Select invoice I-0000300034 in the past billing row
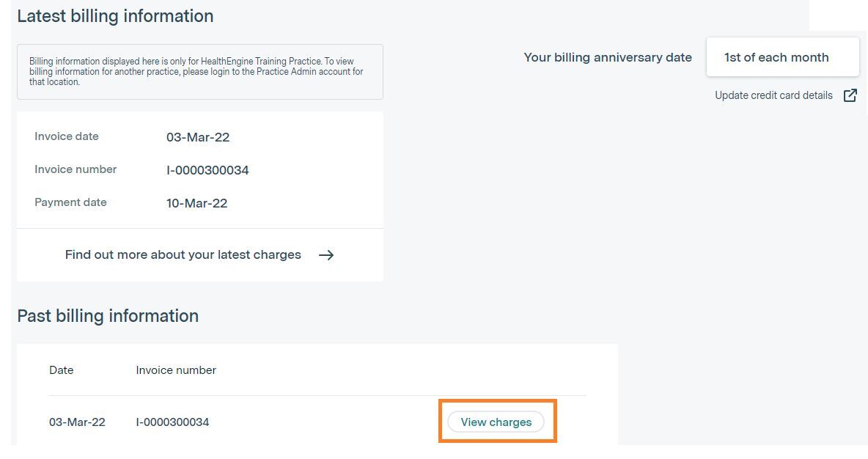The width and height of the screenshot is (868, 459). (172, 422)
